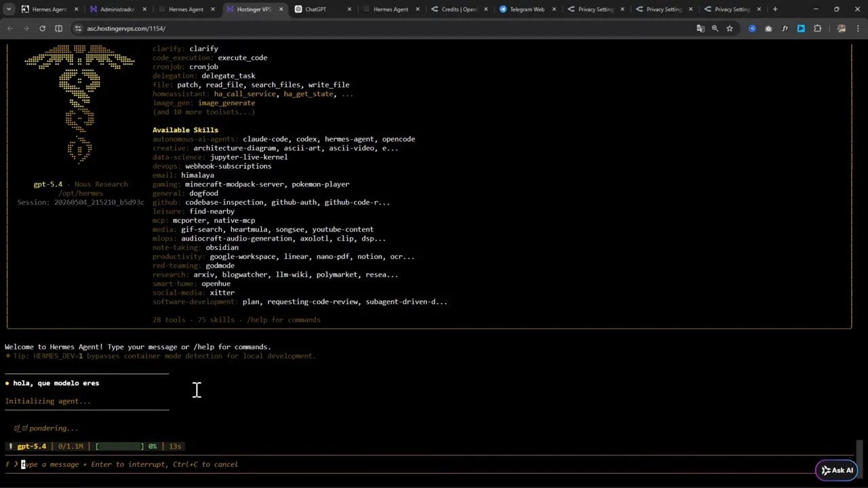The width and height of the screenshot is (868, 488).
Task: Open the blue circular extension icon
Action: tap(752, 28)
